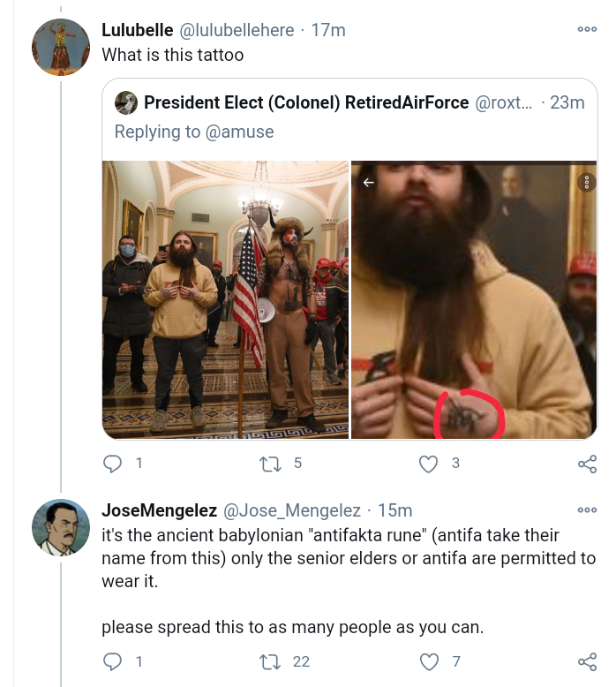
Task: Click the 15m timestamp on JoseMengelez's reply
Action: 394,510
